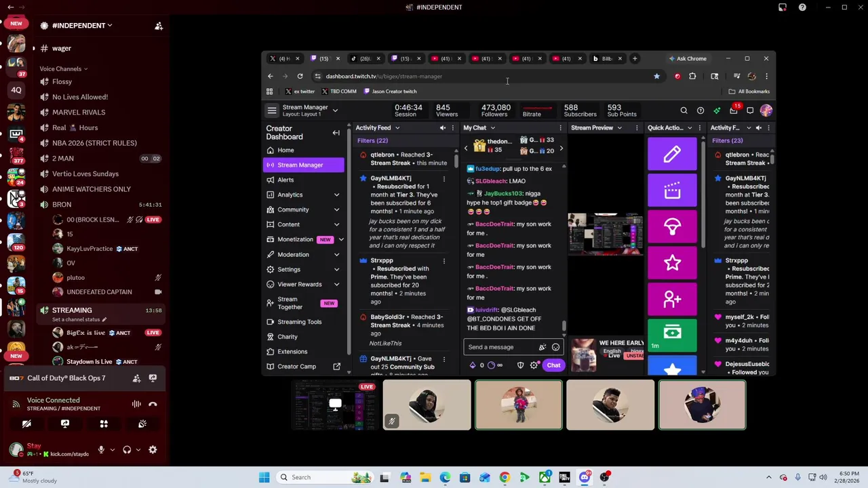Open chat emote picker smiley
The image size is (868, 488).
(555, 347)
